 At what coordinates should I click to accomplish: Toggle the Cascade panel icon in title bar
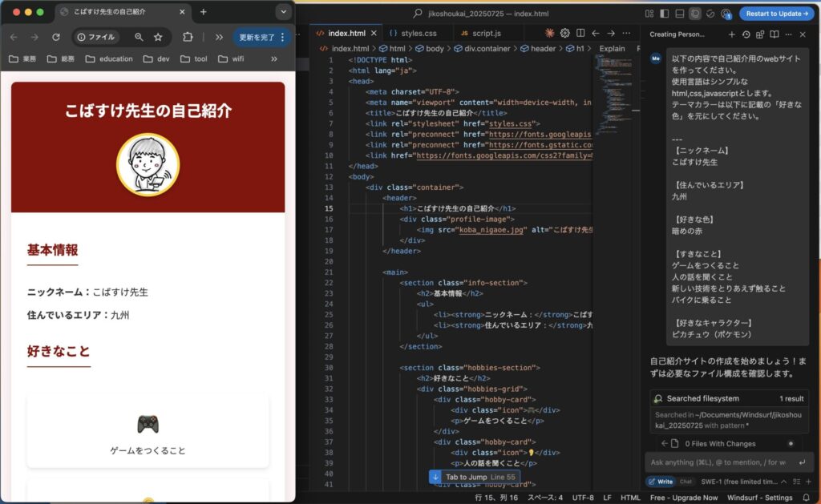pos(695,14)
